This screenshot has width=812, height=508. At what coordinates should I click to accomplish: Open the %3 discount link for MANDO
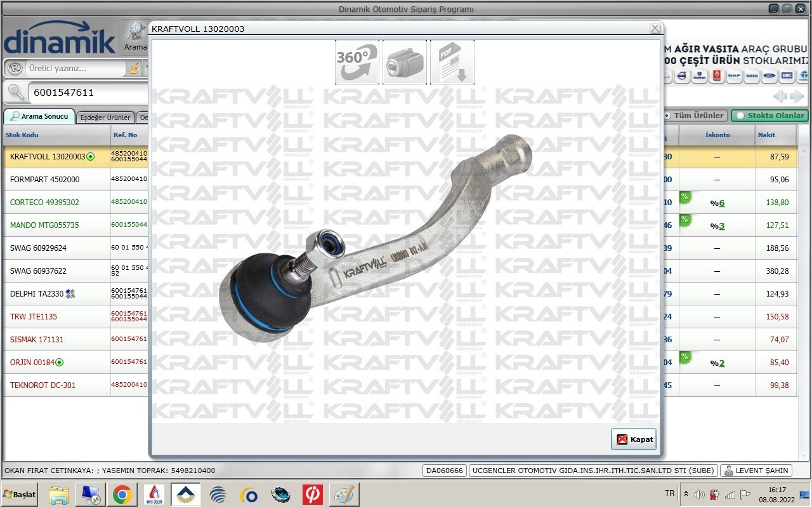point(717,226)
